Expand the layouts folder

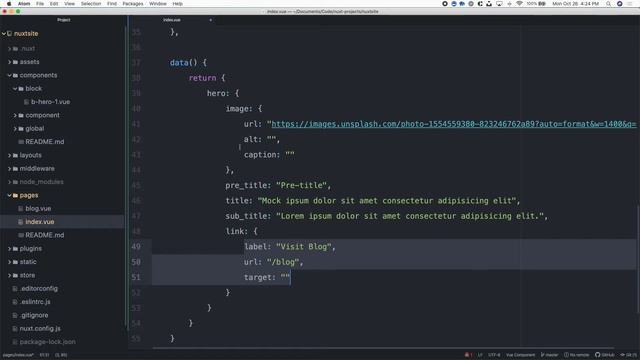coord(9,155)
